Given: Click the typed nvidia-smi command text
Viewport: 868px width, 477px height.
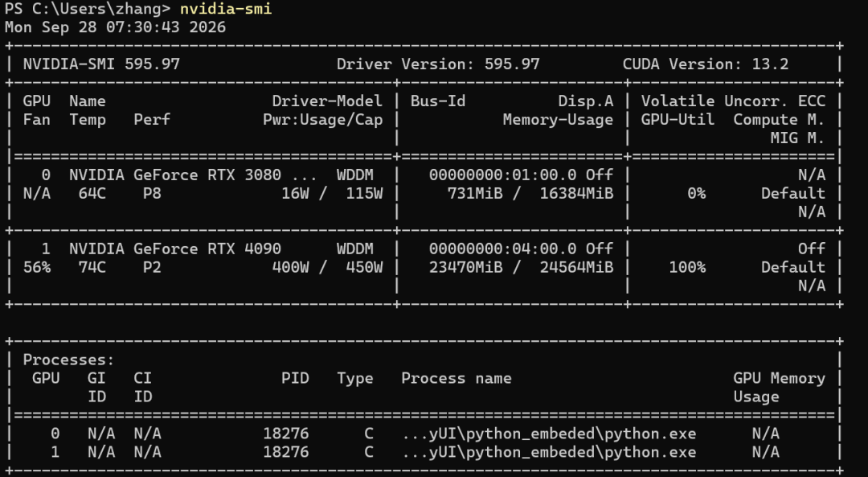Looking at the screenshot, I should tap(226, 9).
